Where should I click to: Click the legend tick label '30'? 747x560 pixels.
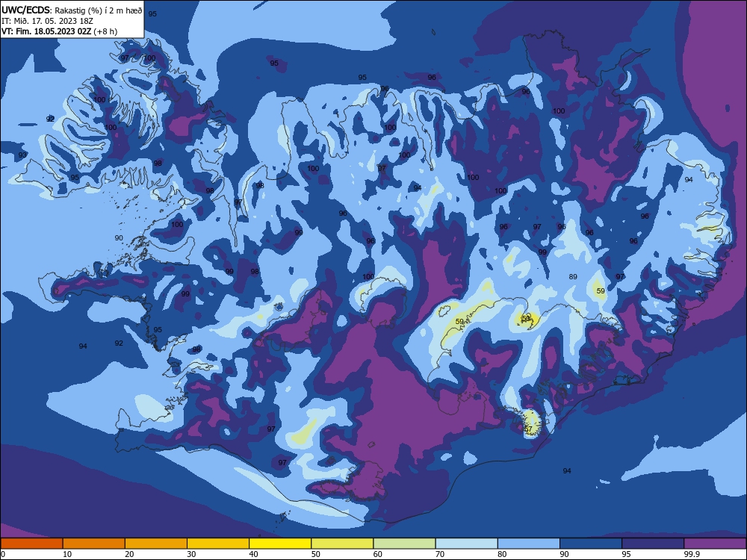(191, 554)
